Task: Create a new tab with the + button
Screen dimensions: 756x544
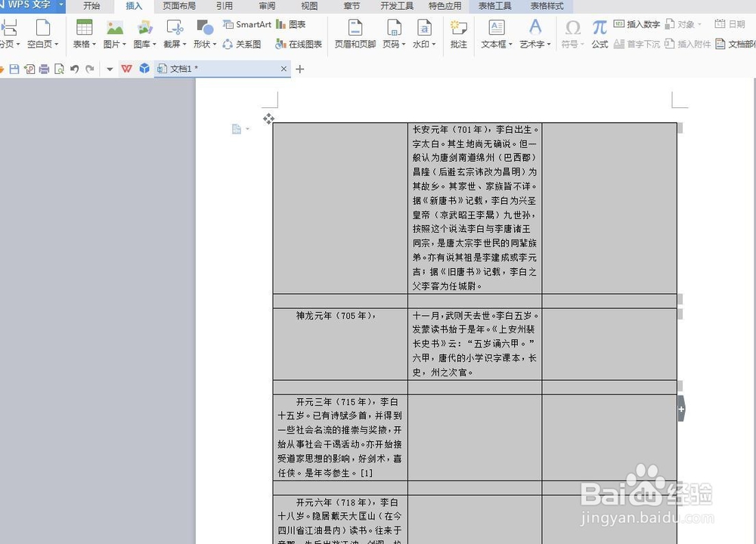Action: tap(299, 69)
